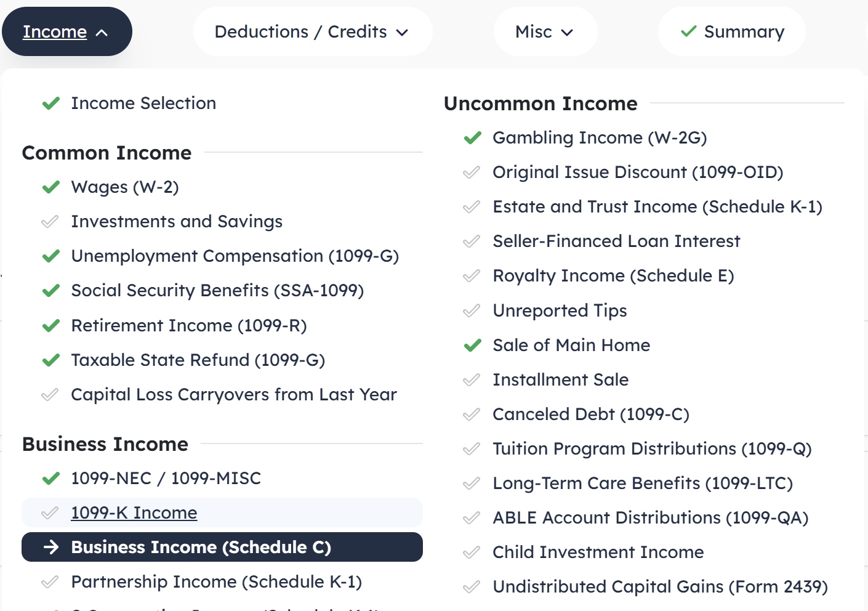Select Partnership Income (Schedule K-1)
Screen dimensions: 868x611
click(216, 582)
